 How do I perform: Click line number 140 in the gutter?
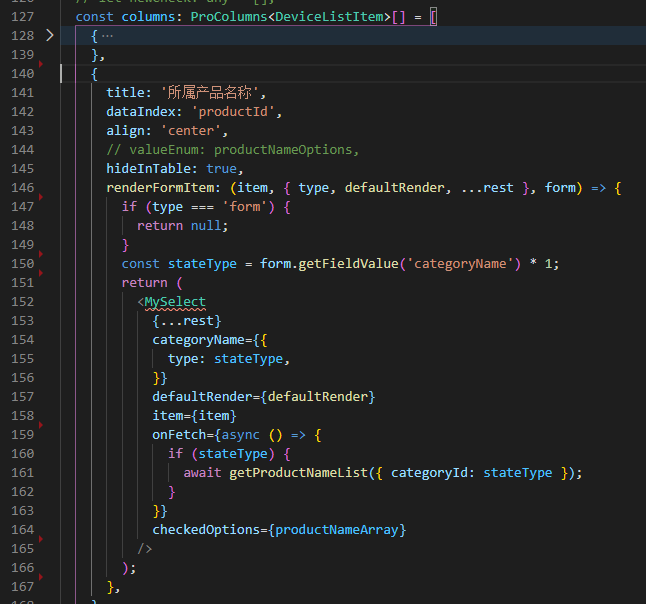[x=23, y=74]
